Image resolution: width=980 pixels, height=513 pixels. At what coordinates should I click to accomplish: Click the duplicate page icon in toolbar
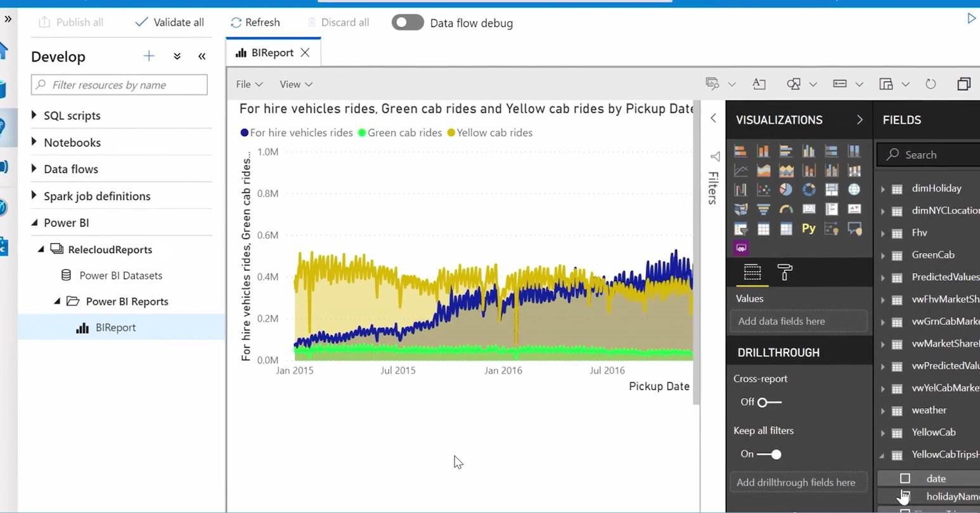964,84
